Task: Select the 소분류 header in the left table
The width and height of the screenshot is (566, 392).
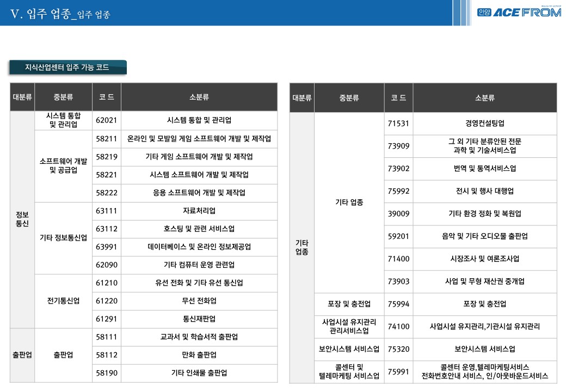Action: click(199, 97)
